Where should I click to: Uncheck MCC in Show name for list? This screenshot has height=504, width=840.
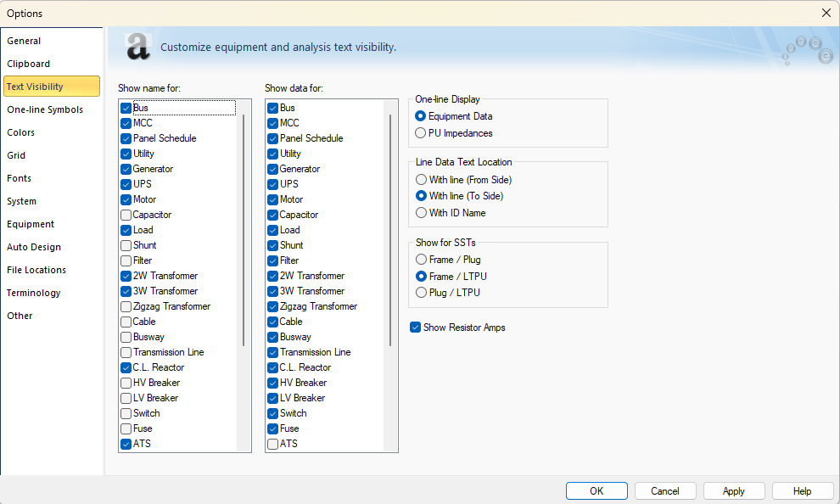coord(126,123)
